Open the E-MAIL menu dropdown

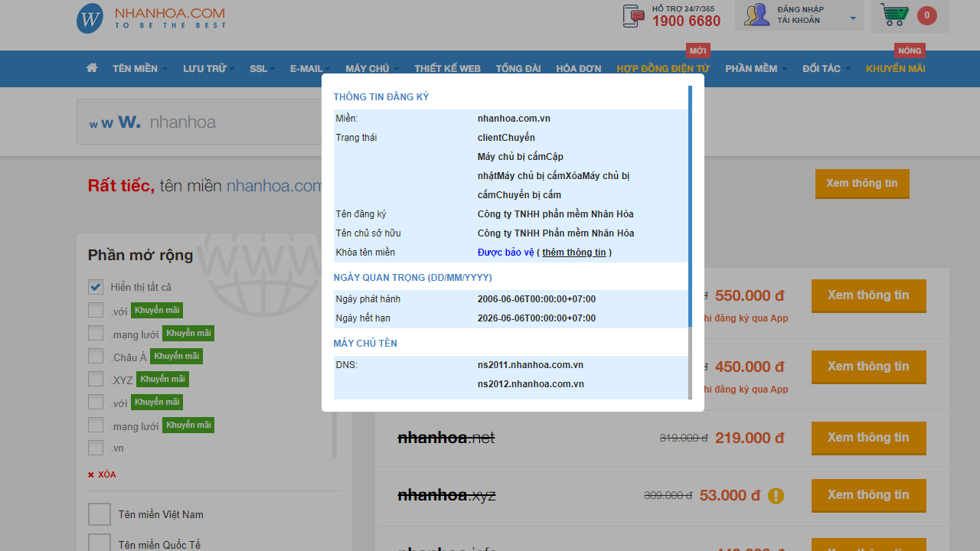pyautogui.click(x=310, y=69)
